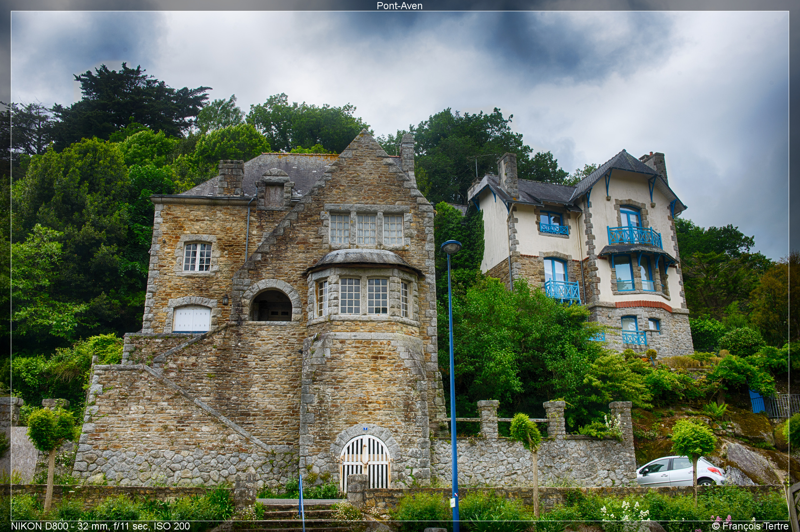
Task: Click the 'NIKON D800 - 32 mm, f/11 sec, ISO 200' caption
Action: coord(100,526)
